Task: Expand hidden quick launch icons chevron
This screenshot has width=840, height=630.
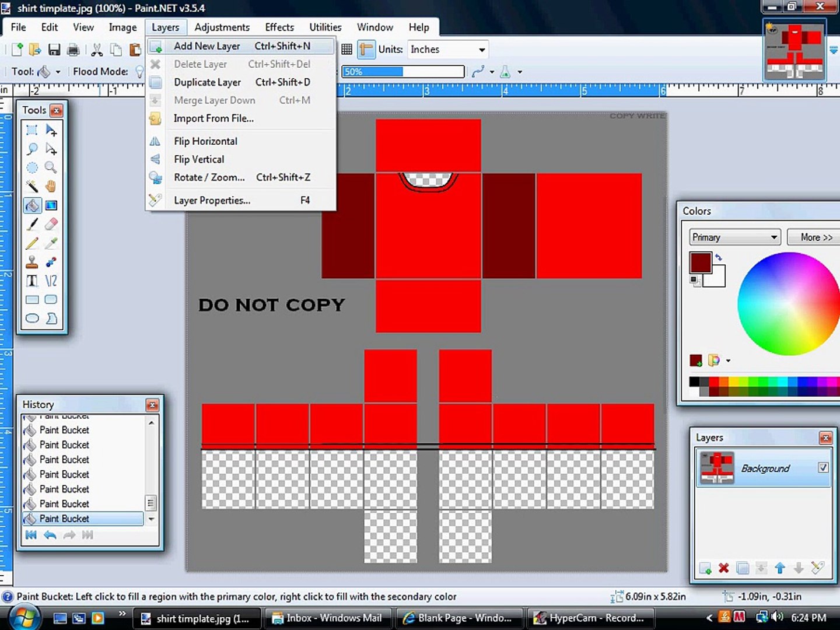Action: pos(122,613)
